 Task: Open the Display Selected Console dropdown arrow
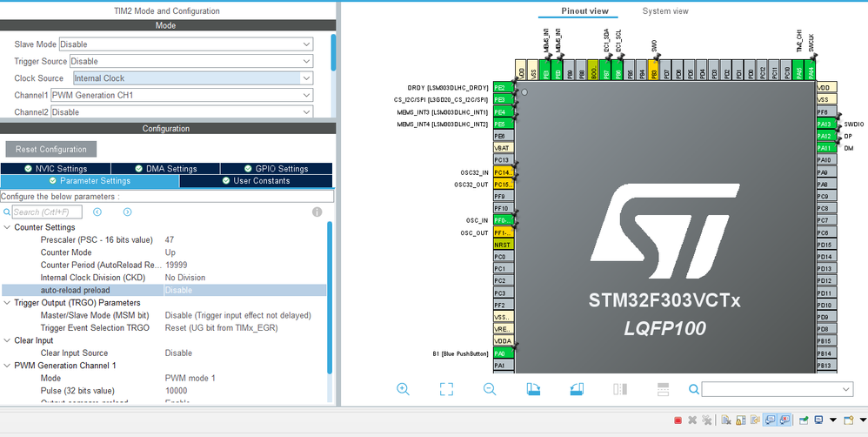tap(833, 420)
